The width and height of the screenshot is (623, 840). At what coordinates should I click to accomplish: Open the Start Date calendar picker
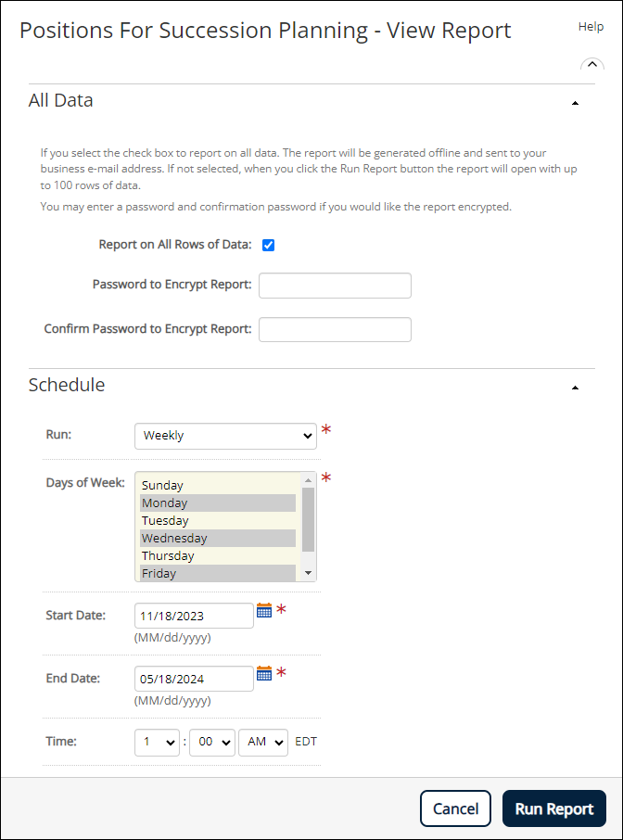264,610
